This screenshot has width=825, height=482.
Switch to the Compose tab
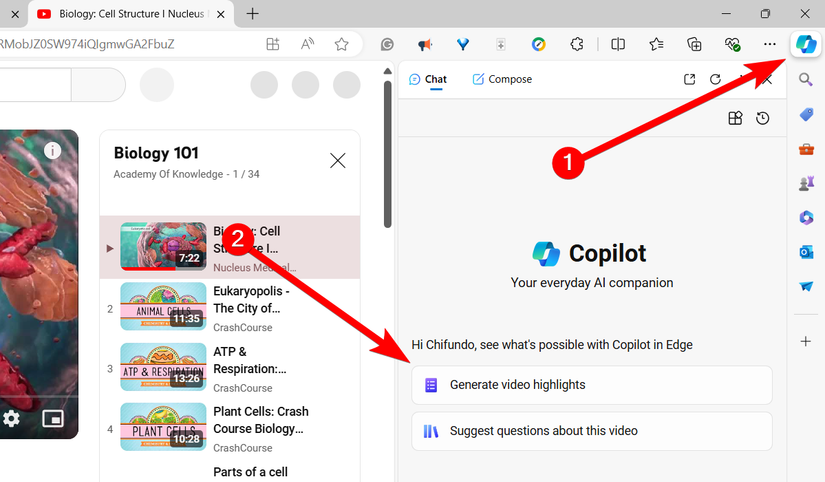click(x=502, y=79)
